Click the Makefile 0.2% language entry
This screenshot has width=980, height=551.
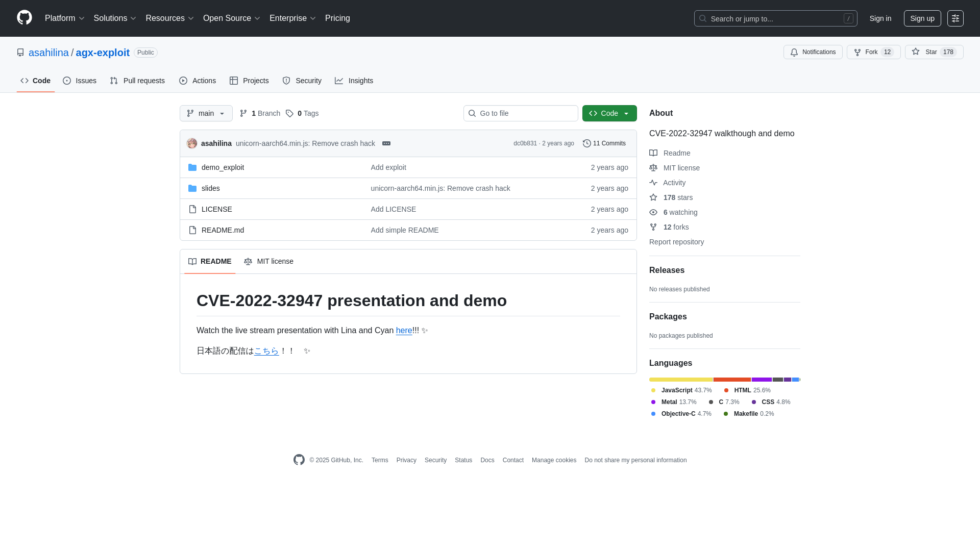[749, 414]
